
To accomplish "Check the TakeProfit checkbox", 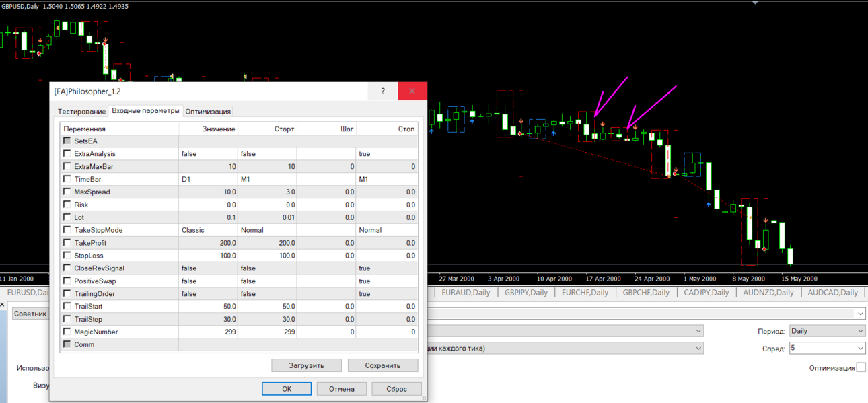I will pyautogui.click(x=67, y=243).
